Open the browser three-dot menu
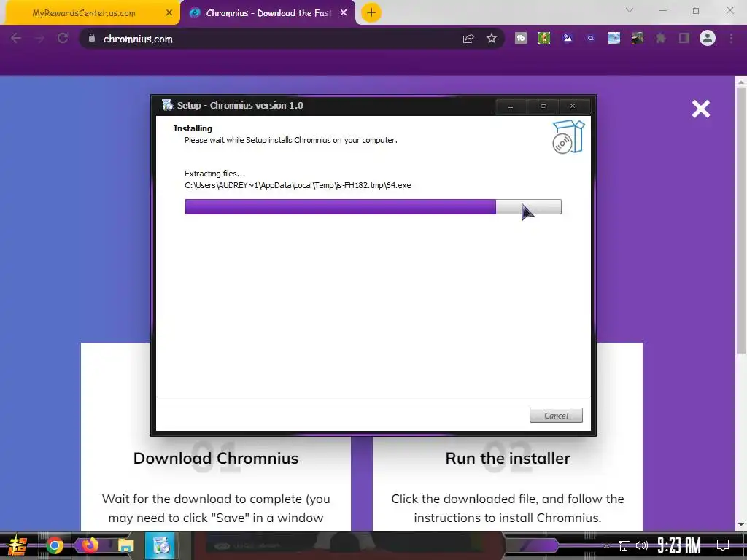 click(731, 38)
